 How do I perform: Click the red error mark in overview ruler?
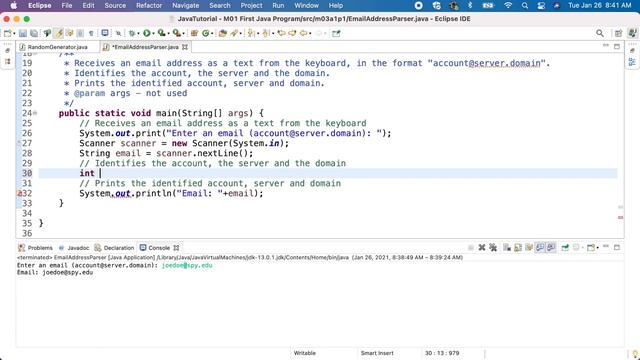620,218
